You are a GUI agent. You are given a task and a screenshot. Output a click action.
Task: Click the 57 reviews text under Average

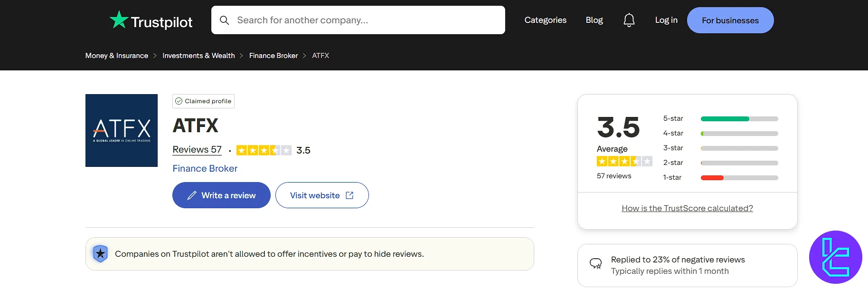click(614, 176)
